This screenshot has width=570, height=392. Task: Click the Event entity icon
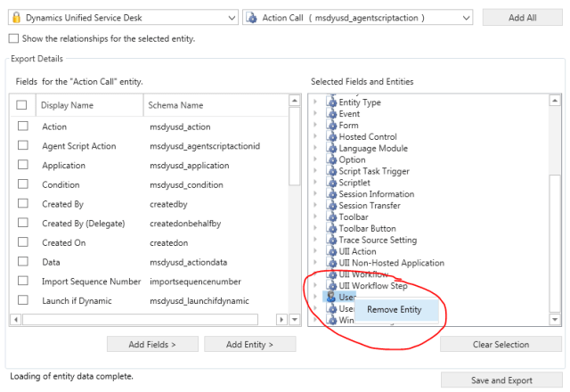[x=331, y=114]
